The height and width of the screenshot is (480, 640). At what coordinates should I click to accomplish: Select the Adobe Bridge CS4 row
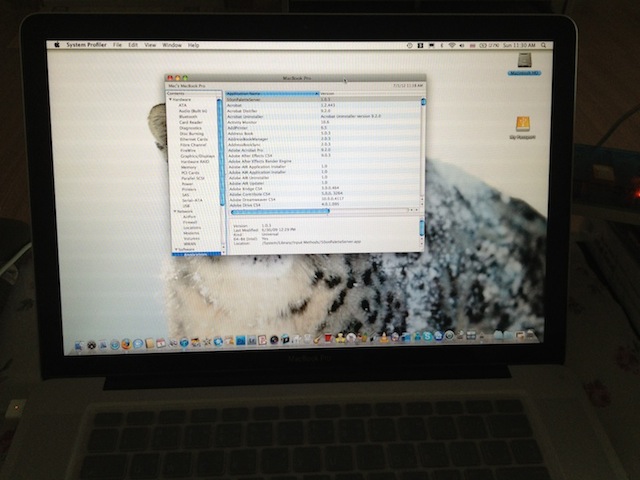pyautogui.click(x=324, y=189)
